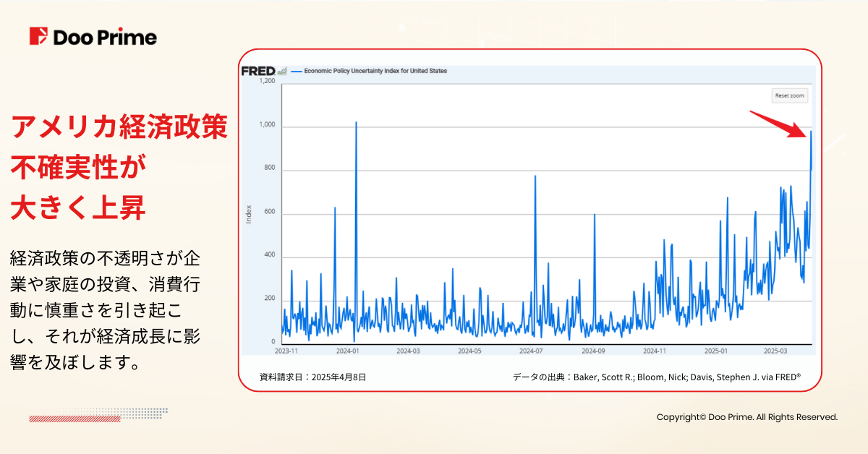Viewport: 868px width, 454px height.
Task: Click the 2024-07 x-axis label
Action: pyautogui.click(x=531, y=351)
